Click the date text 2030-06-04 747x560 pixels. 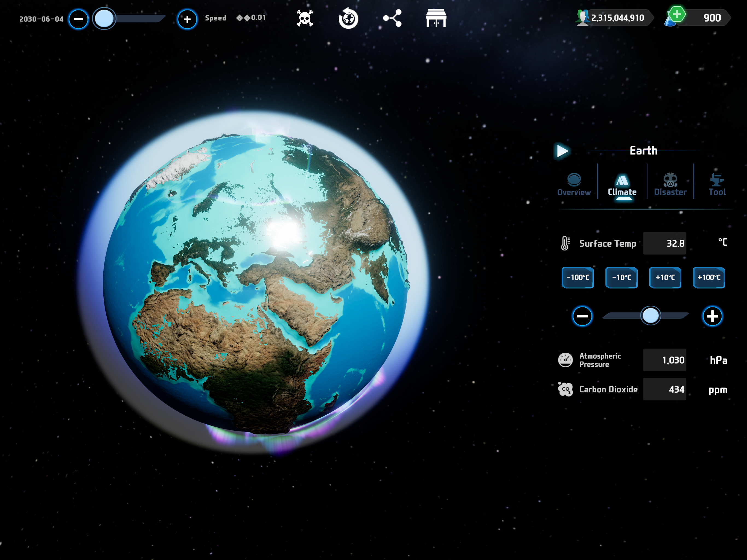(42, 19)
